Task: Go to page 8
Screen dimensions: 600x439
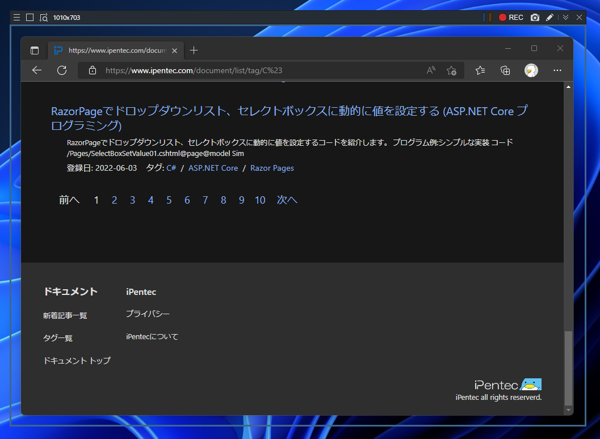Action: click(x=223, y=200)
